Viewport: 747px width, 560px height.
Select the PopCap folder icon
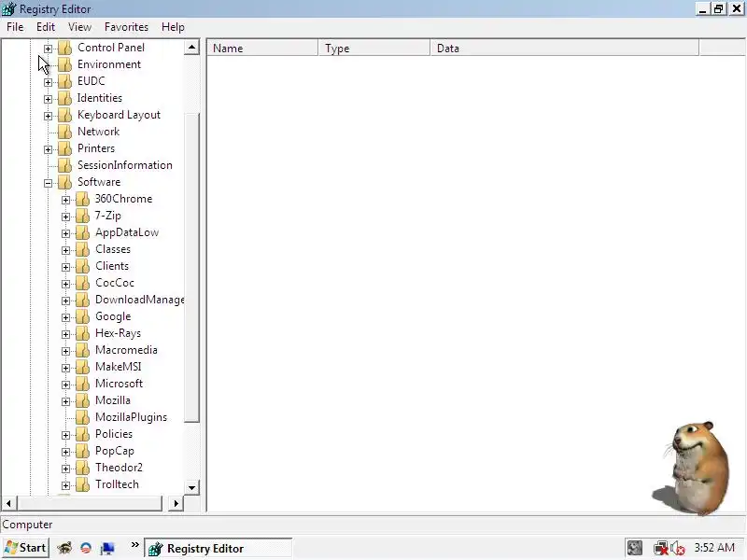coord(83,451)
